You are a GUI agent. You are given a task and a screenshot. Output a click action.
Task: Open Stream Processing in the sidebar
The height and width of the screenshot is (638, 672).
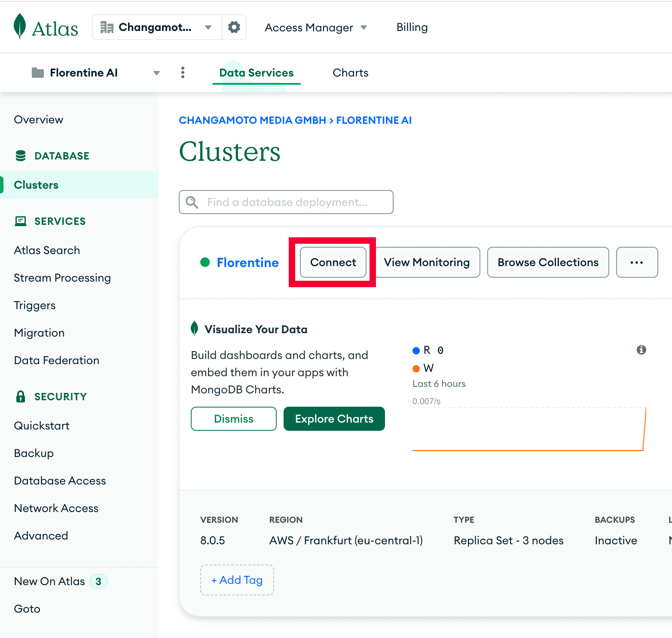[x=62, y=278]
